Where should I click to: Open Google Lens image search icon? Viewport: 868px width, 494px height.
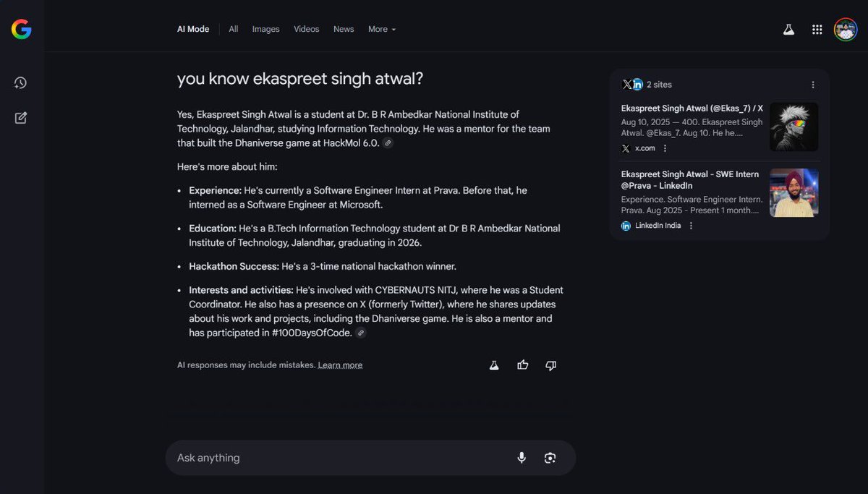coord(550,458)
